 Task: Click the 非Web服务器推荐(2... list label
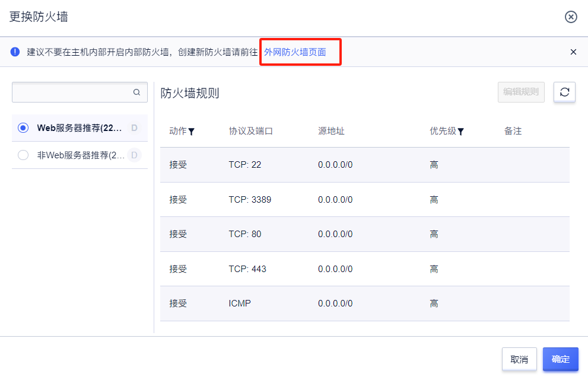pos(81,155)
